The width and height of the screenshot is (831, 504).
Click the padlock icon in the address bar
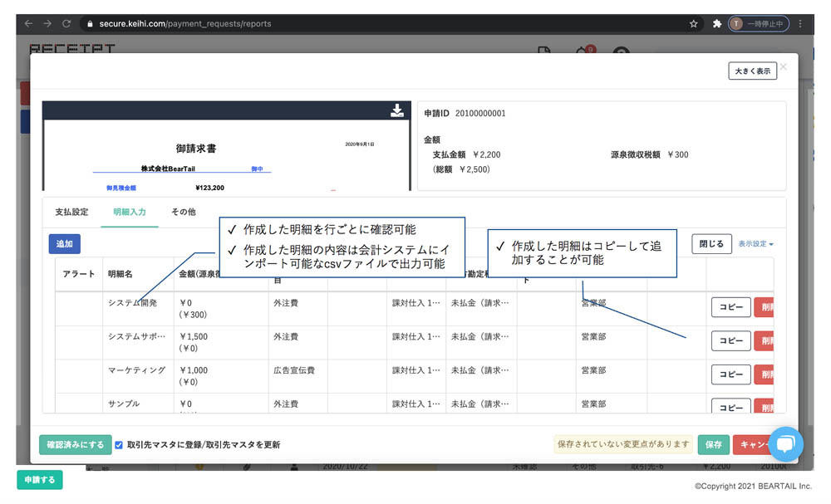click(90, 24)
